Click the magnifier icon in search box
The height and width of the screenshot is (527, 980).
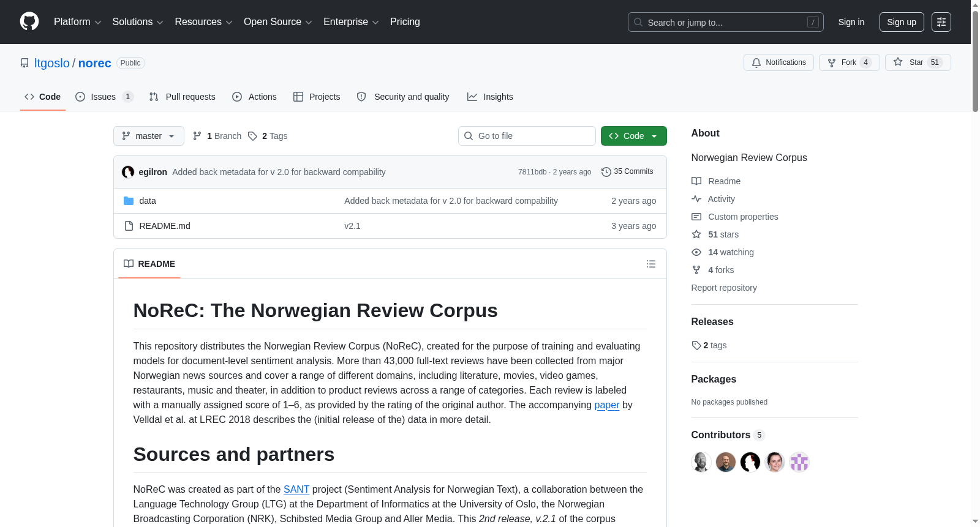click(638, 22)
